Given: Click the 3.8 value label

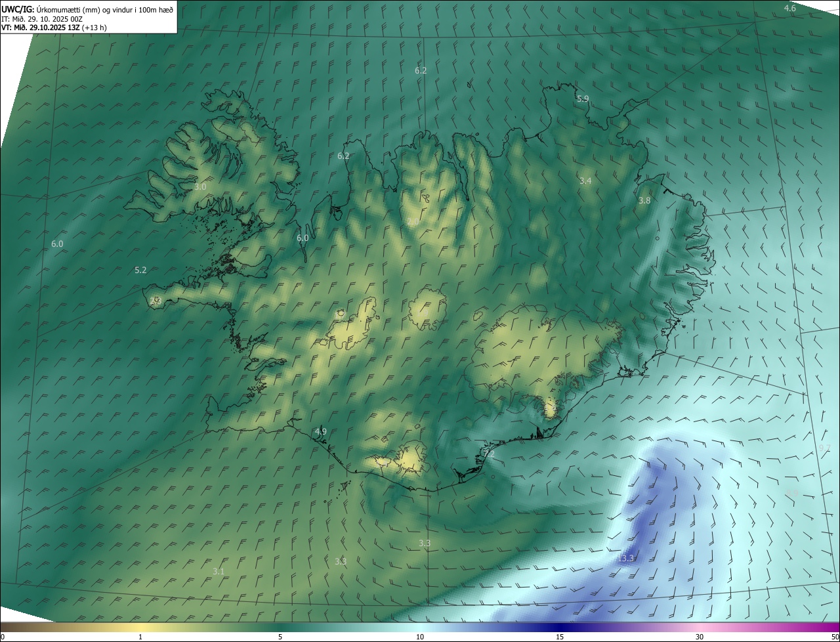Looking at the screenshot, I should (644, 201).
